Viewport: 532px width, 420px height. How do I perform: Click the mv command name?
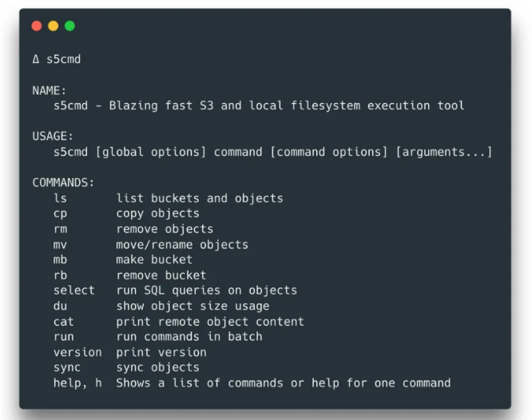point(60,244)
